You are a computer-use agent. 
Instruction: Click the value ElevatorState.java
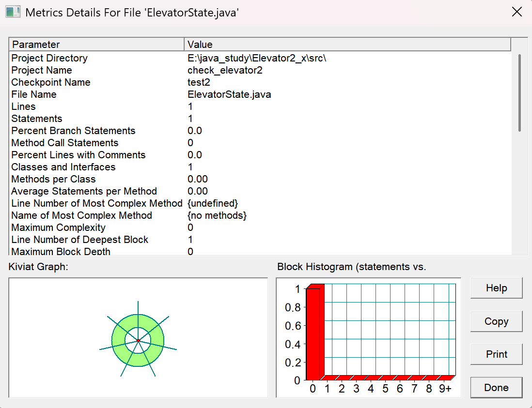[x=229, y=94]
